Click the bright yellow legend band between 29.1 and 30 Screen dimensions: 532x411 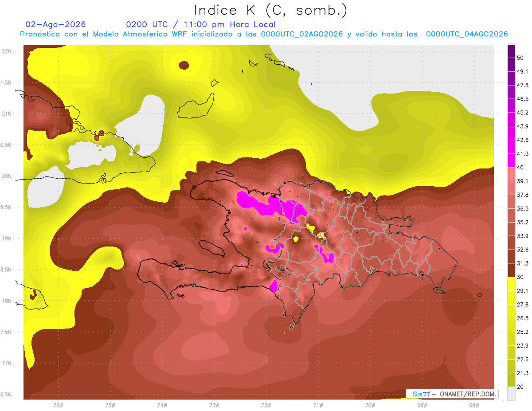(x=511, y=284)
